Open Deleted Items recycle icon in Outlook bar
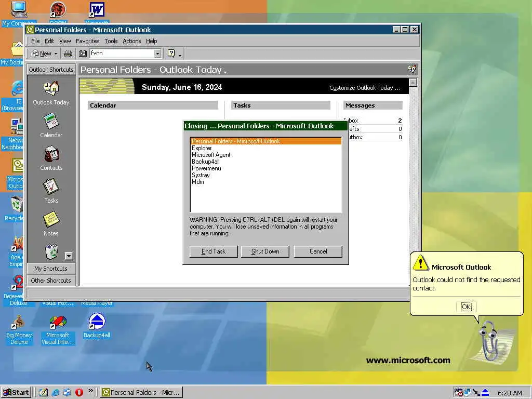 [51, 251]
